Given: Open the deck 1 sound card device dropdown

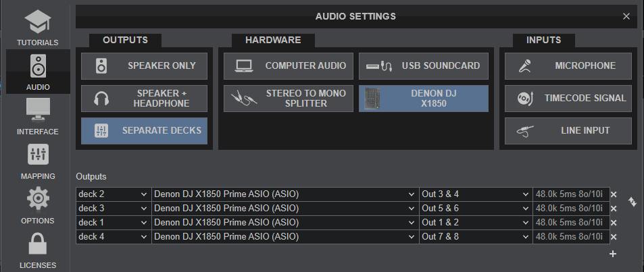Looking at the screenshot, I should click(x=284, y=223).
